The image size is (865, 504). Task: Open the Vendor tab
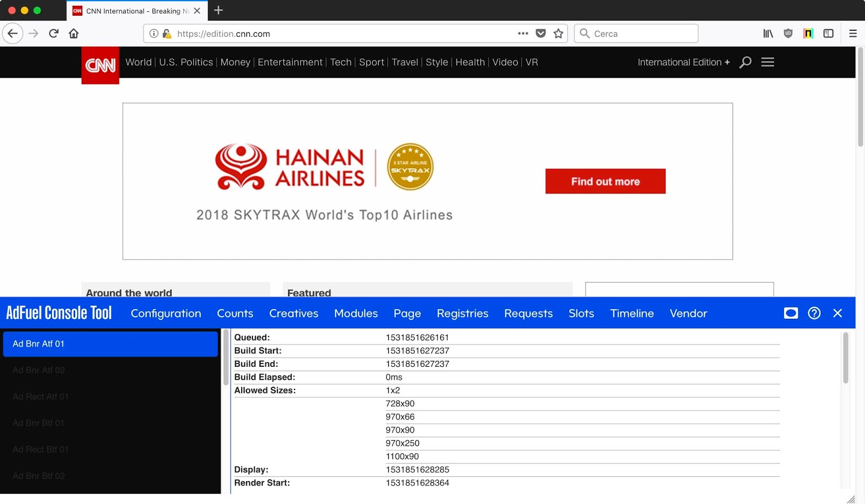[688, 313]
